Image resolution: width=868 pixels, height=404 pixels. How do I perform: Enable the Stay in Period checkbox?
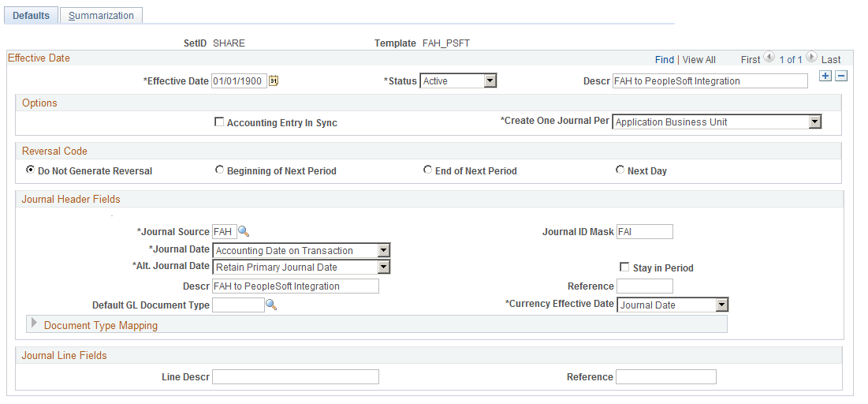pyautogui.click(x=624, y=267)
